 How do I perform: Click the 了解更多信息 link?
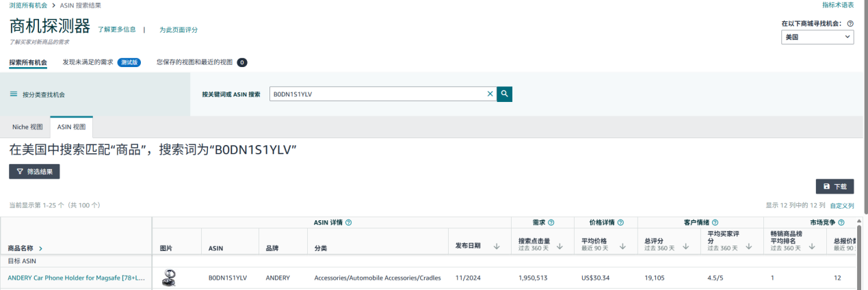[116, 29]
